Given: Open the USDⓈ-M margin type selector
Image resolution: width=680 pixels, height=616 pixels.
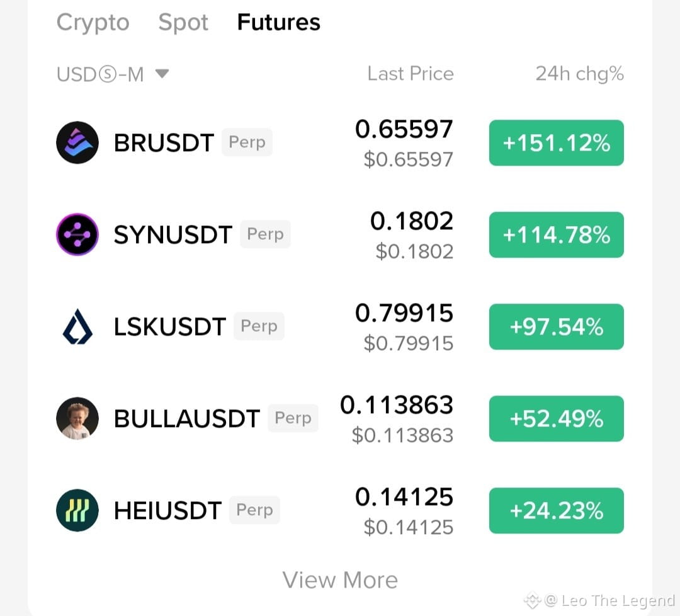Looking at the screenshot, I should coord(113,74).
